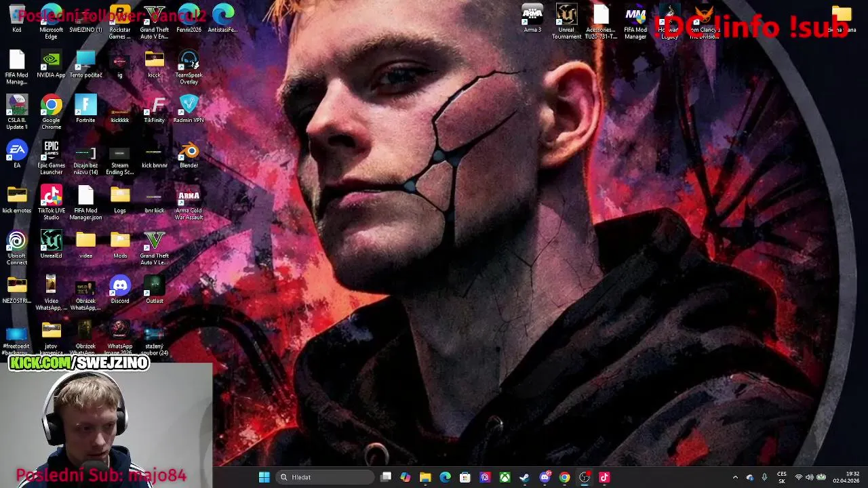The image size is (868, 488).
Task: Launch the Unreal Tournament shortcut
Action: pos(566,22)
